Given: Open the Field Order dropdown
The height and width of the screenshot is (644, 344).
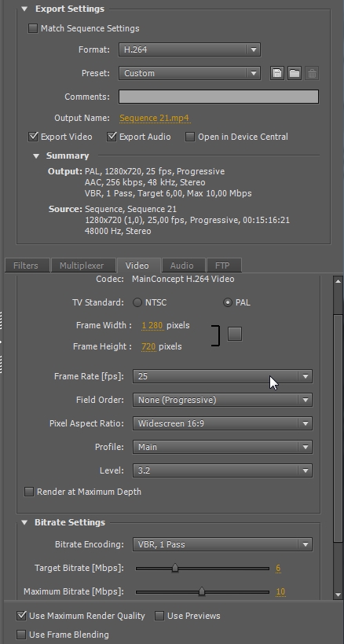Looking at the screenshot, I should 222,400.
